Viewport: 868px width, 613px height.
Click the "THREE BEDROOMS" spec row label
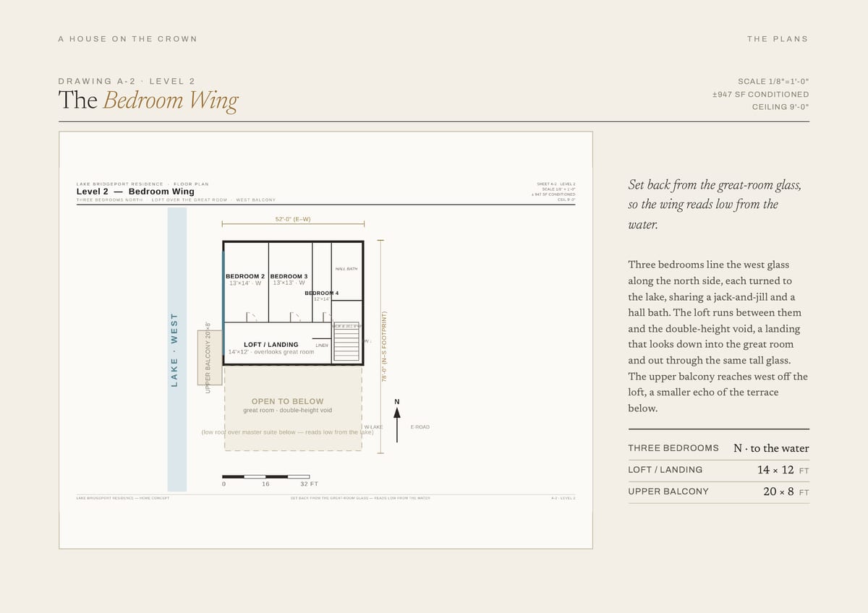[673, 448]
